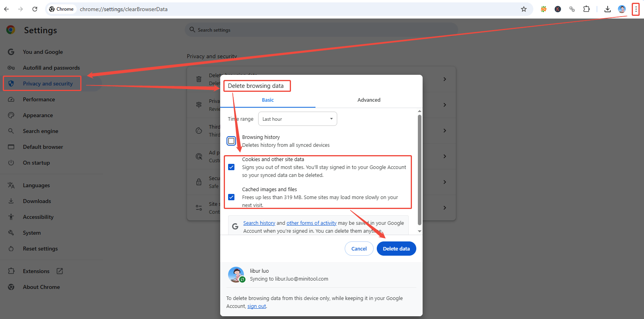Viewport: 644px width, 319px height.
Task: Click the download icon beside Downloads in sidebar
Action: click(x=11, y=201)
